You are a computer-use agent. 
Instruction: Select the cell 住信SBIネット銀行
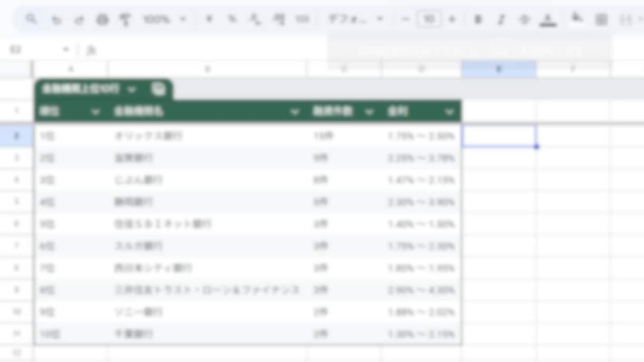(207, 224)
